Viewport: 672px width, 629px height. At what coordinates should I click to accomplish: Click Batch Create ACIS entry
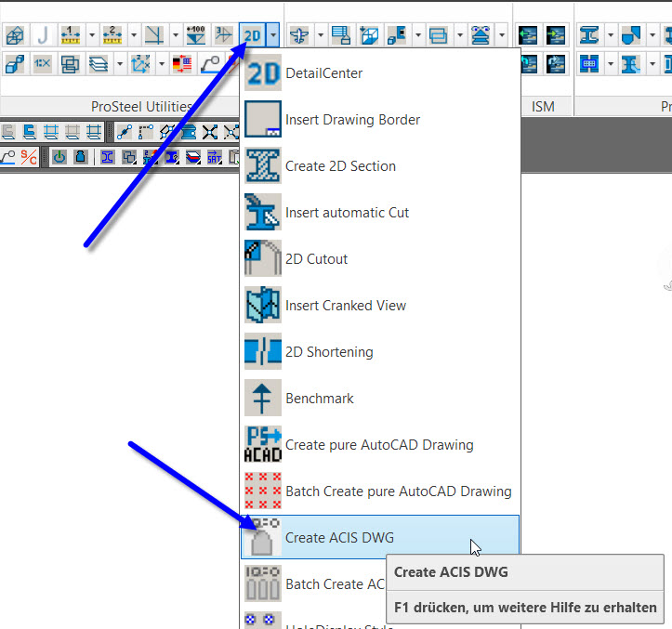tap(314, 583)
